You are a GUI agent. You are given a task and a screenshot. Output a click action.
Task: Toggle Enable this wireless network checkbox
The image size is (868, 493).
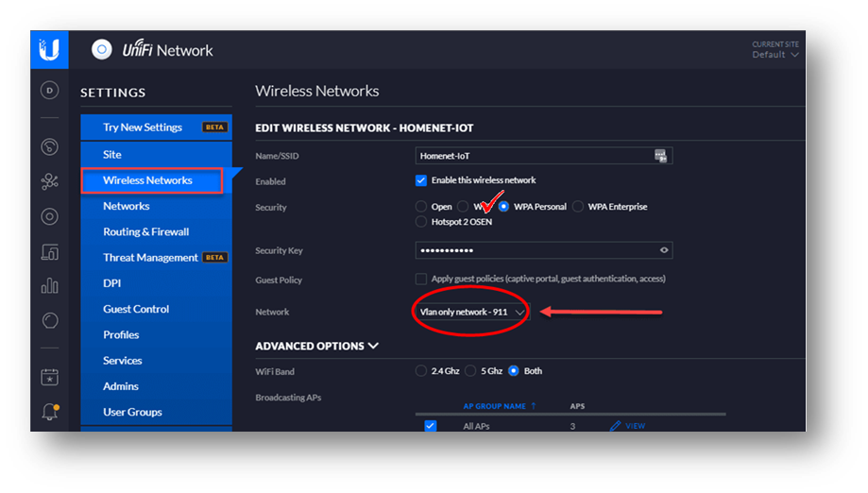[x=420, y=180]
